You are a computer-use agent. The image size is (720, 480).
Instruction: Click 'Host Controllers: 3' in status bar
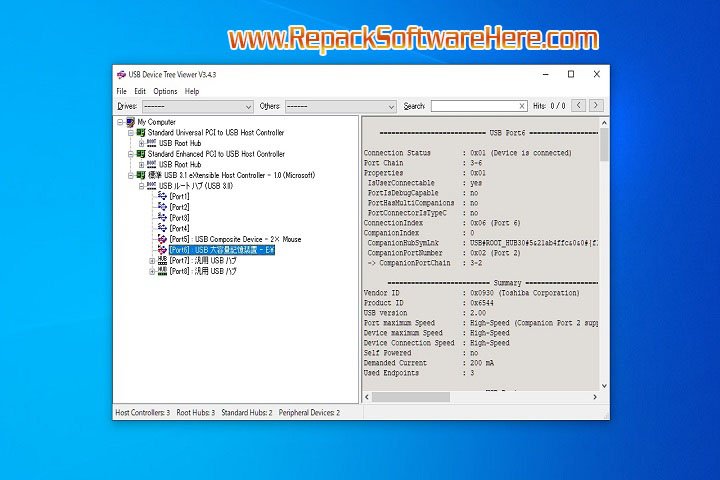(142, 412)
